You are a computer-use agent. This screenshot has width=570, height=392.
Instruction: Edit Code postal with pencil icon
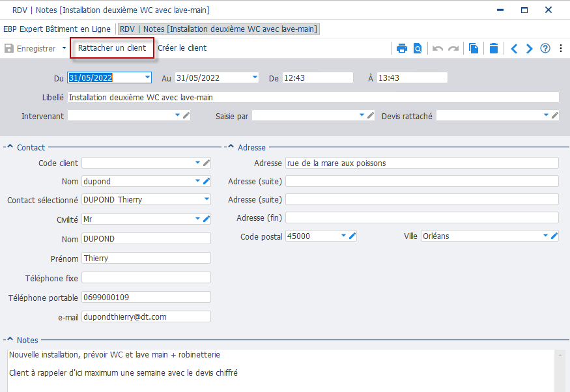[352, 236]
